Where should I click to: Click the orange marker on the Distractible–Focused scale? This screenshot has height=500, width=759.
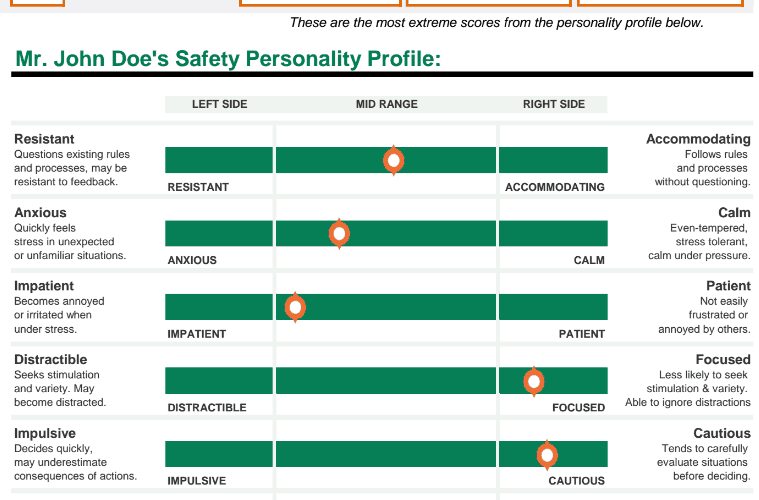(x=534, y=381)
